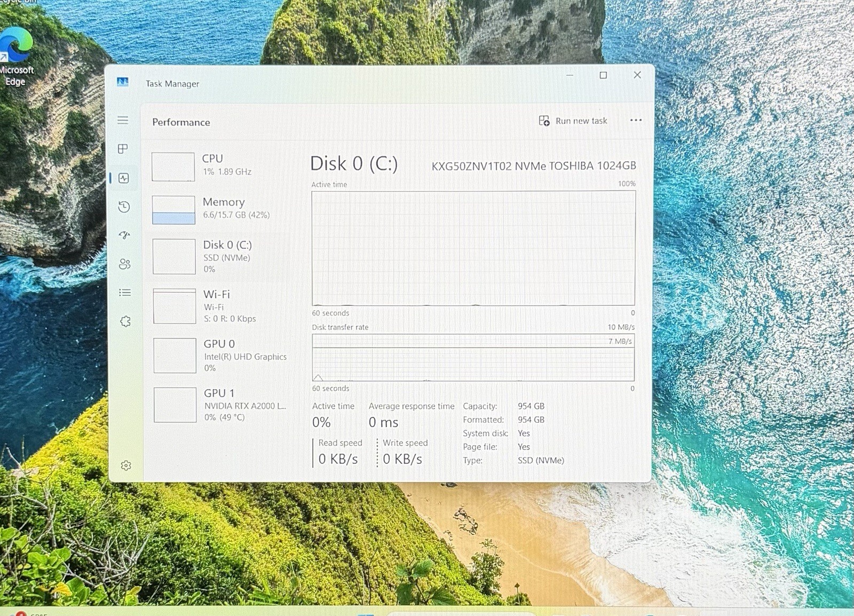Click the Type SSD (NVMe) value
The image size is (854, 616).
click(541, 460)
